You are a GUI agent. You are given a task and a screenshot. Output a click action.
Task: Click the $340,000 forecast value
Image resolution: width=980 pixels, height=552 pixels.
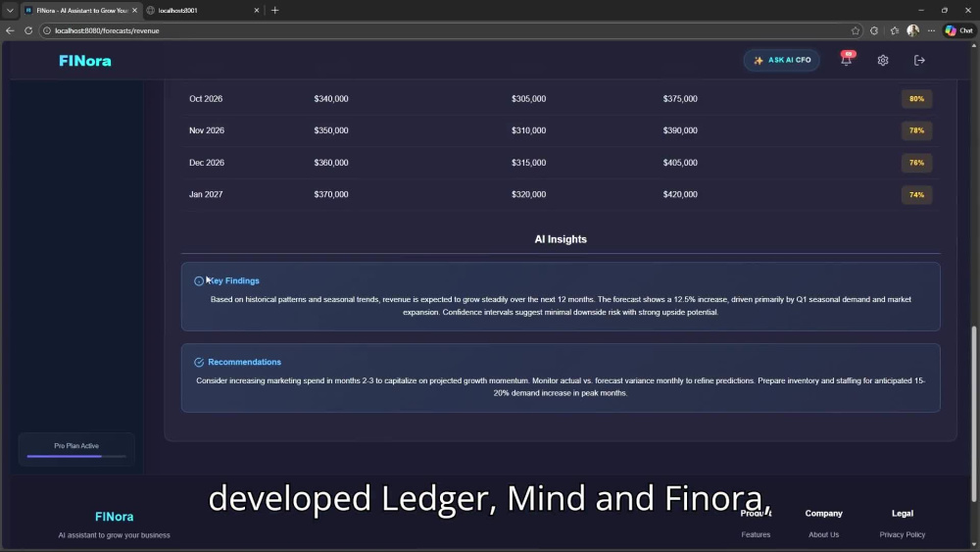[x=331, y=99]
